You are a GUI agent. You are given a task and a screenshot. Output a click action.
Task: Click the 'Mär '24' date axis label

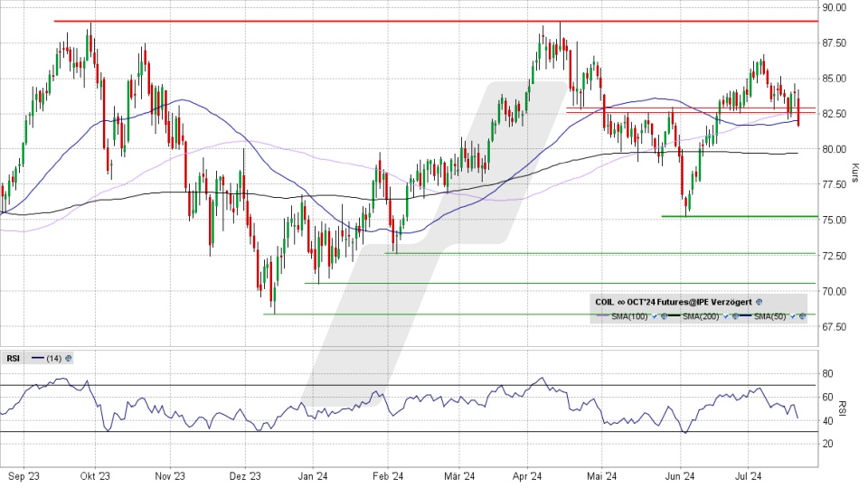click(x=459, y=476)
